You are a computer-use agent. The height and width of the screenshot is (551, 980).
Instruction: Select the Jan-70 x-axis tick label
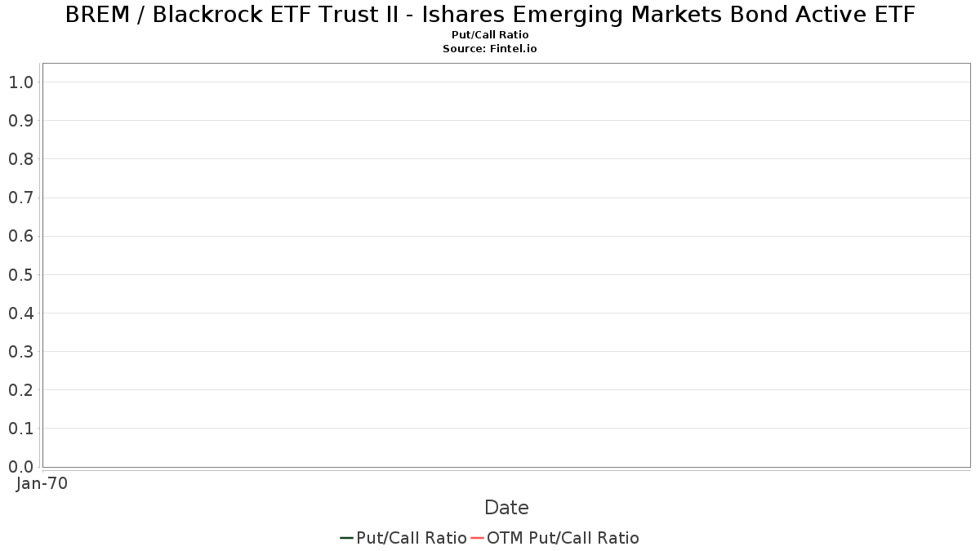(x=42, y=483)
